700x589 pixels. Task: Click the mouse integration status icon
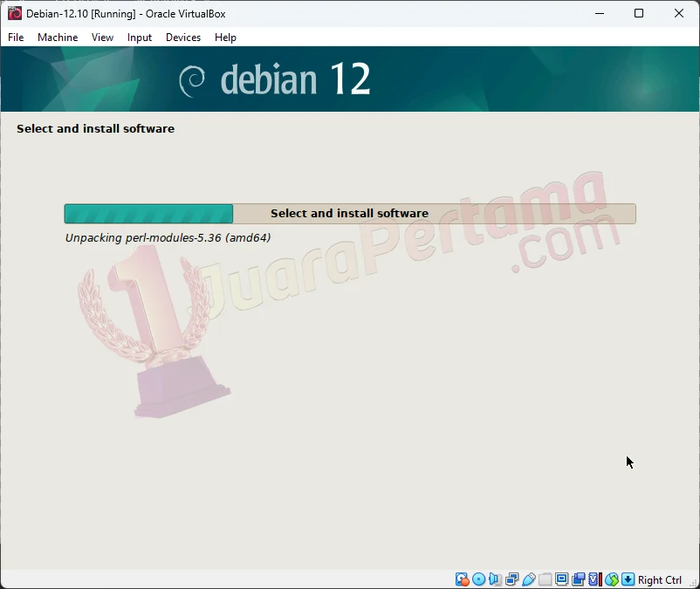pos(612,579)
